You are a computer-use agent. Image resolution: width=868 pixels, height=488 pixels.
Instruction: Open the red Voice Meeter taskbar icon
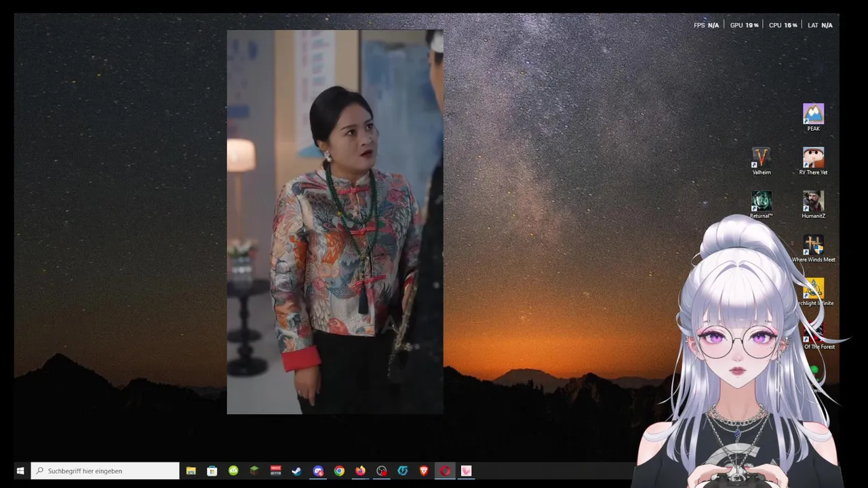click(275, 470)
